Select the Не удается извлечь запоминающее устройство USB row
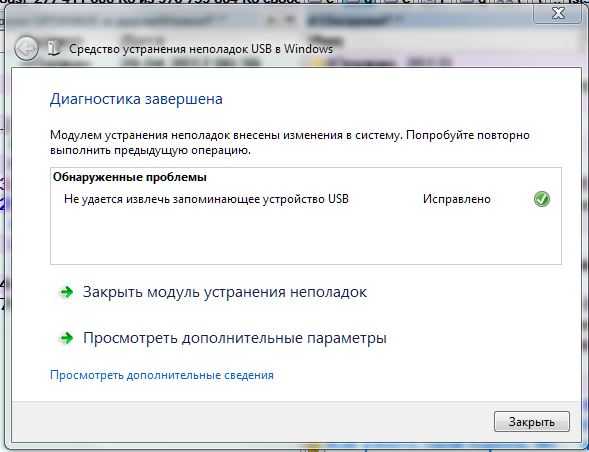Screen dimensions: 589x452 pyautogui.click(x=306, y=199)
